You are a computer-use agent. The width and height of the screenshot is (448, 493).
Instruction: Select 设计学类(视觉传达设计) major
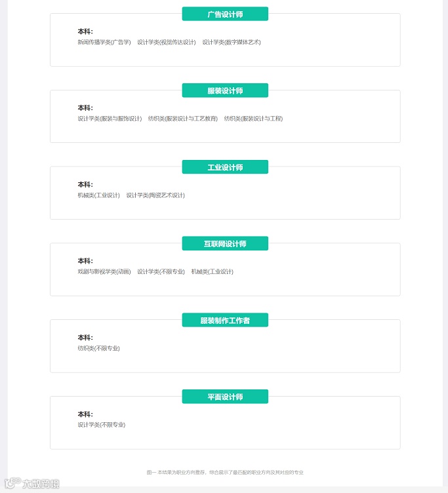[167, 42]
